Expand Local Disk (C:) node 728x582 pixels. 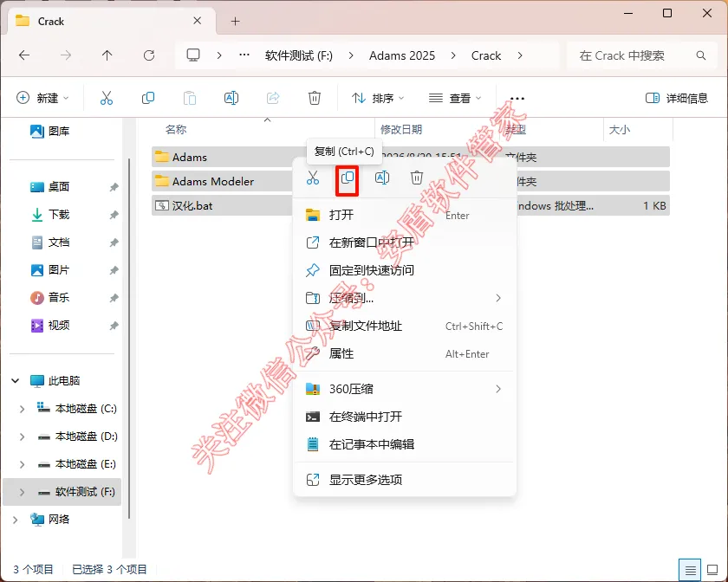(22, 409)
